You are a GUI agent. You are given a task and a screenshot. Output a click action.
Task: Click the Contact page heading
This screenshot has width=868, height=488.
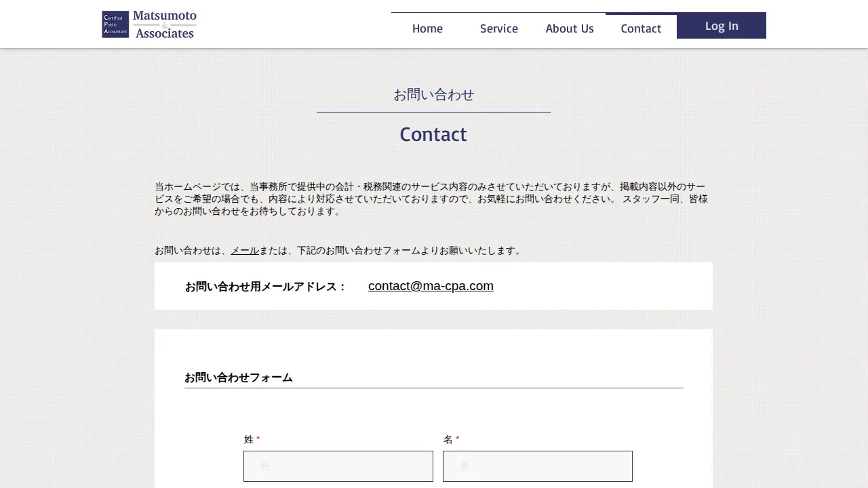point(433,134)
